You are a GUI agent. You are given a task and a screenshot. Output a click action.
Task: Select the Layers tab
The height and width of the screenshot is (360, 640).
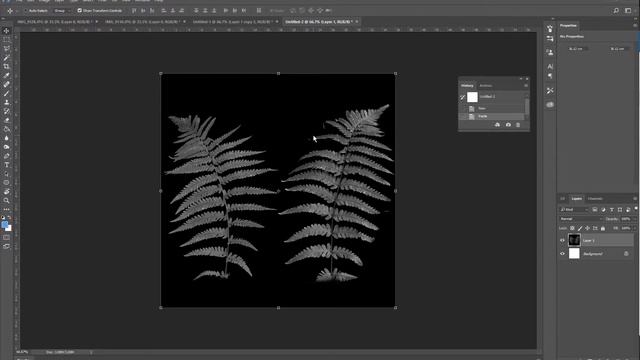(576, 199)
